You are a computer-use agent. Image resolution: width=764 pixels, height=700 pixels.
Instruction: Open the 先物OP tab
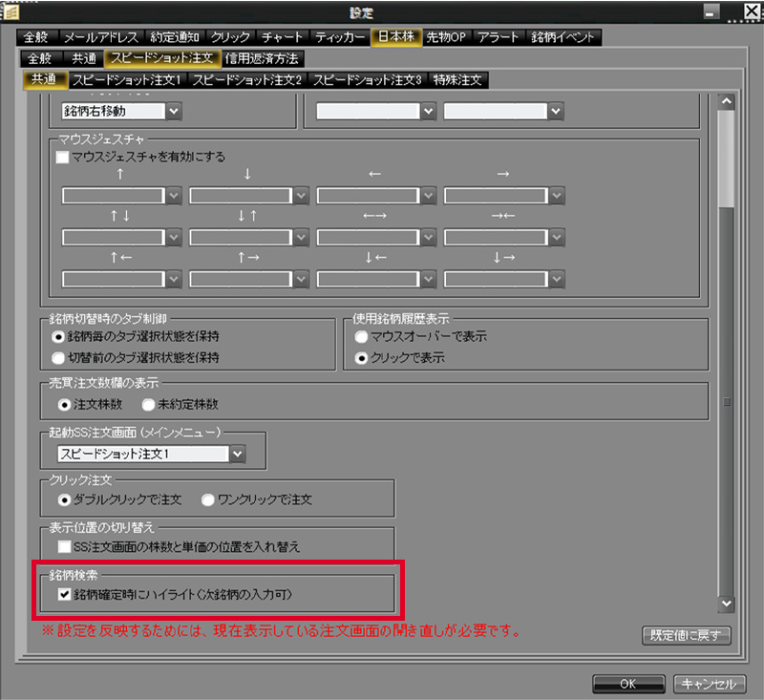pos(446,37)
